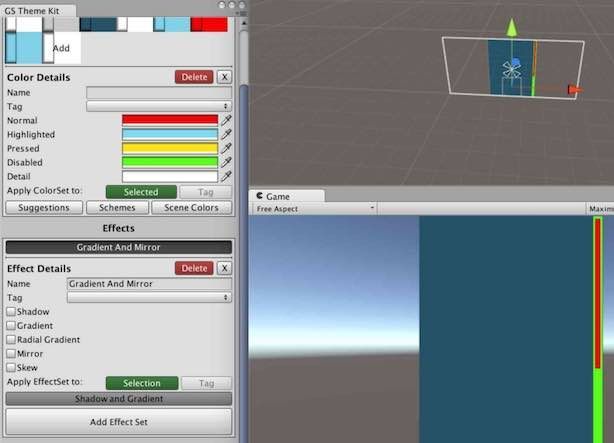Viewport: 614px width, 443px height.
Task: Open the Normal red color swatch
Action: coord(170,120)
